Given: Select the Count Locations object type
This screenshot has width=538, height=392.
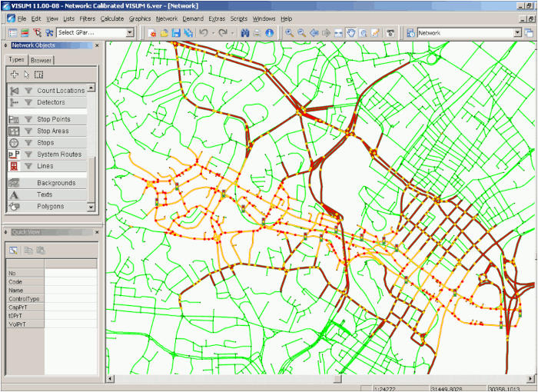Looking at the screenshot, I should (x=61, y=91).
